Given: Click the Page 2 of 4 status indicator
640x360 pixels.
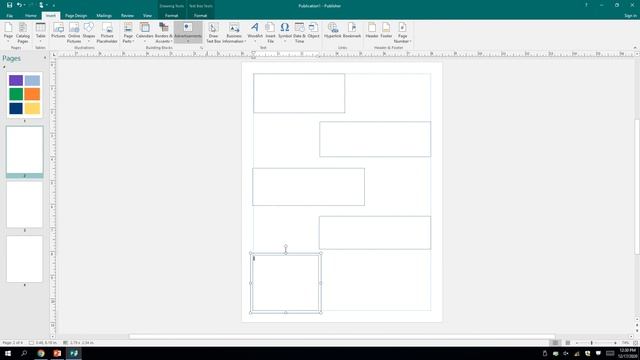Looking at the screenshot, I should 13,343.
